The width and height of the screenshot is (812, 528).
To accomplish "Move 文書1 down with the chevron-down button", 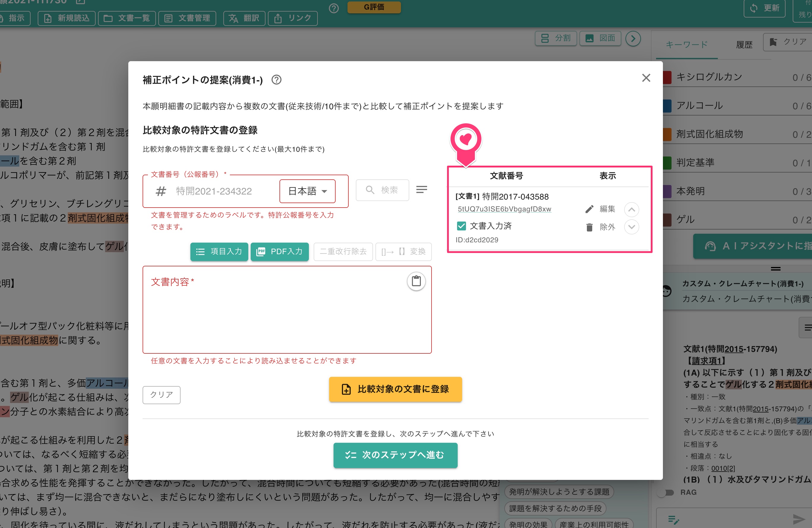I will (x=631, y=227).
